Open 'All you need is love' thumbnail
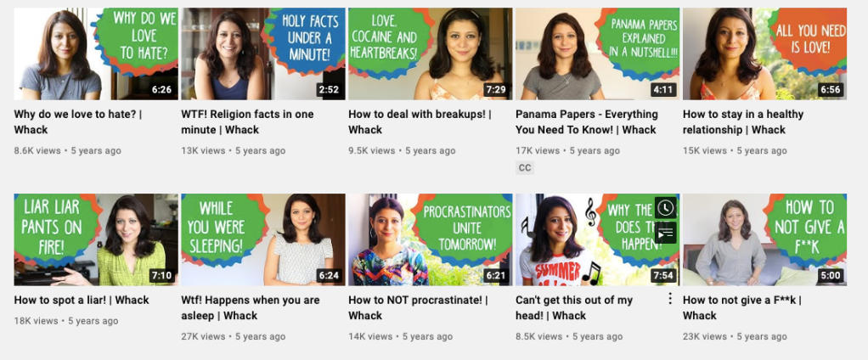The width and height of the screenshot is (868, 360). pyautogui.click(x=764, y=53)
